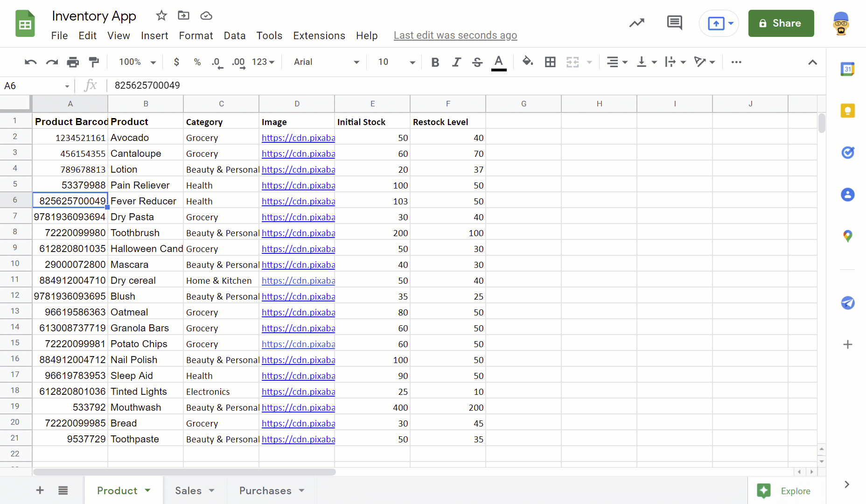The width and height of the screenshot is (866, 504).
Task: Open the Extensions menu
Action: click(319, 35)
